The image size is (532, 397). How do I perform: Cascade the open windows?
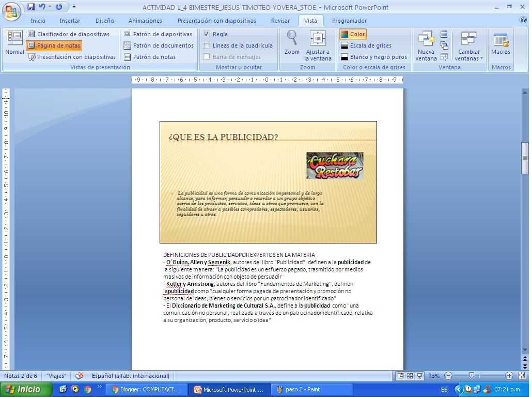click(444, 45)
